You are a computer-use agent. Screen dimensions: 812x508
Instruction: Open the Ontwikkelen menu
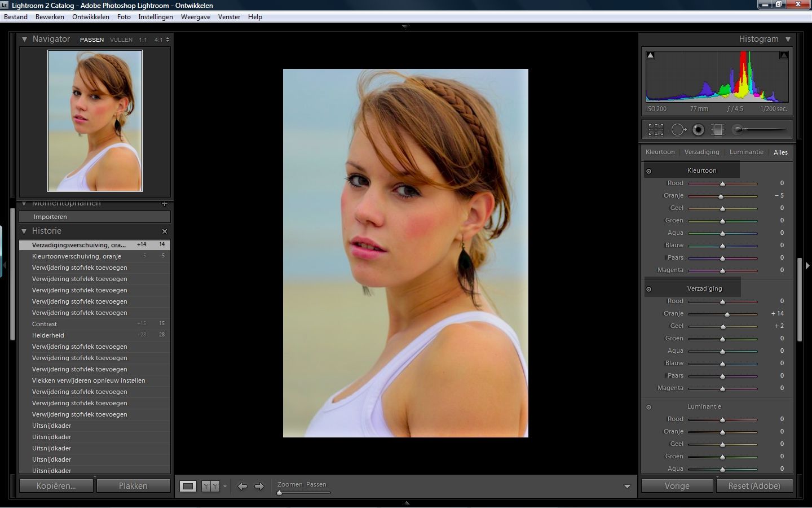(91, 17)
